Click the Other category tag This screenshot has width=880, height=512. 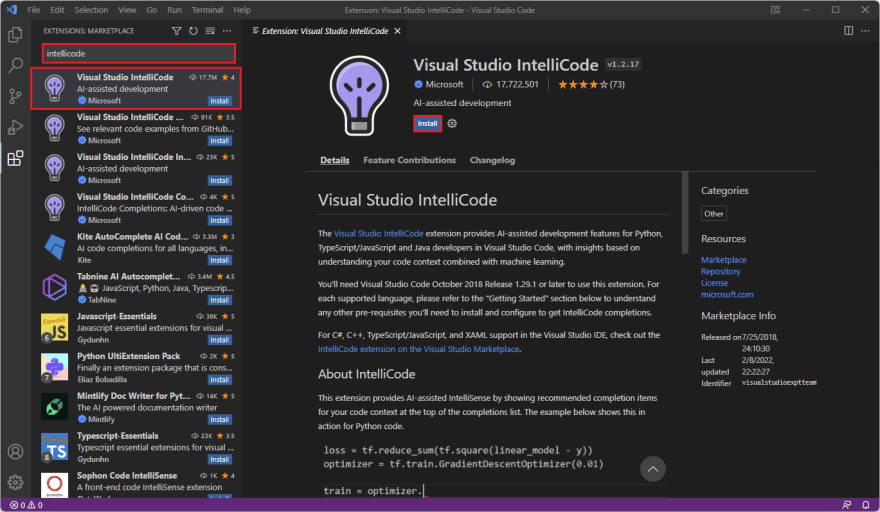(x=713, y=213)
